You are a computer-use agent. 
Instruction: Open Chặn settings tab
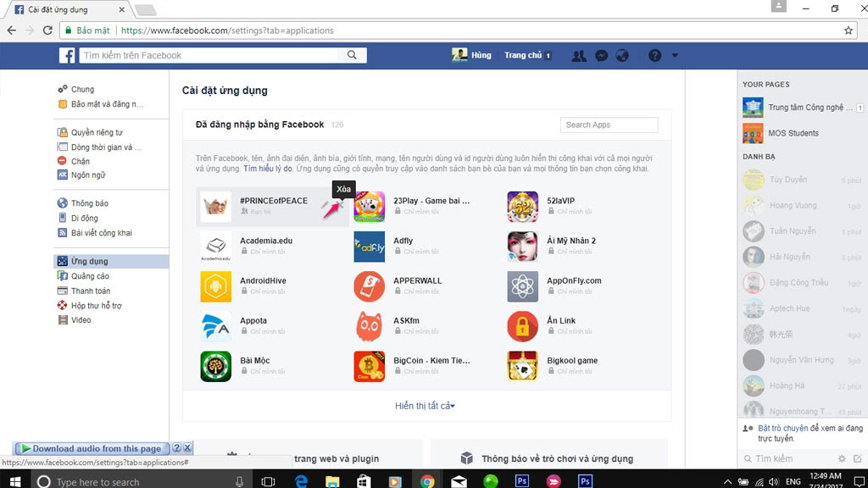[x=80, y=161]
